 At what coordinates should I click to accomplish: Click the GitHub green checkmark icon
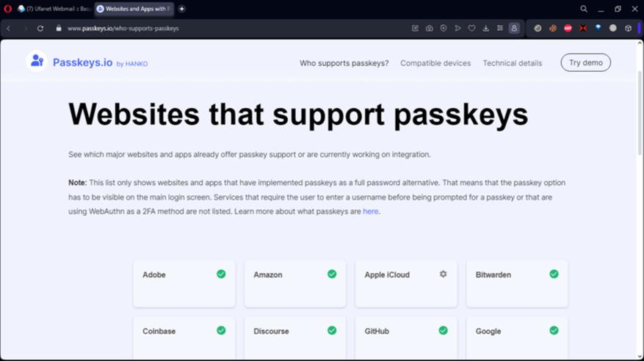click(443, 330)
